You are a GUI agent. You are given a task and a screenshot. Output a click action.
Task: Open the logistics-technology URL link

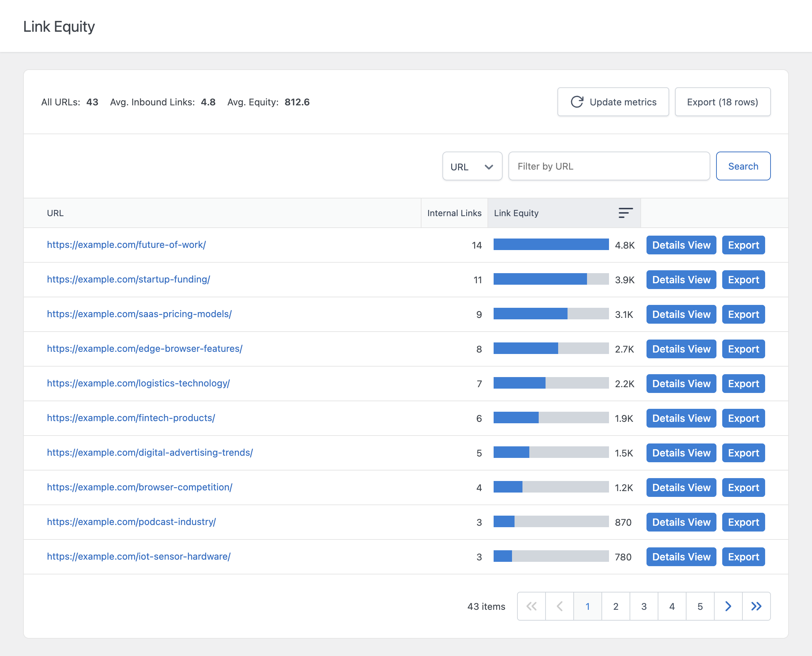point(138,384)
